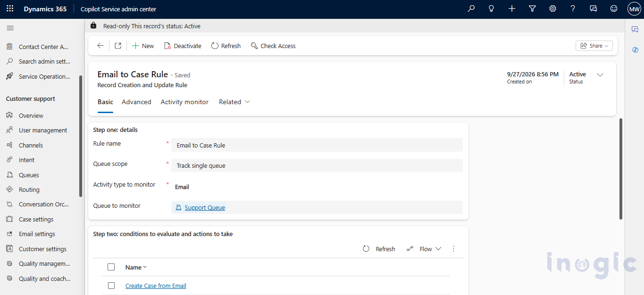Click the Quality management sidebar icon
The height and width of the screenshot is (295, 644).
click(9, 263)
